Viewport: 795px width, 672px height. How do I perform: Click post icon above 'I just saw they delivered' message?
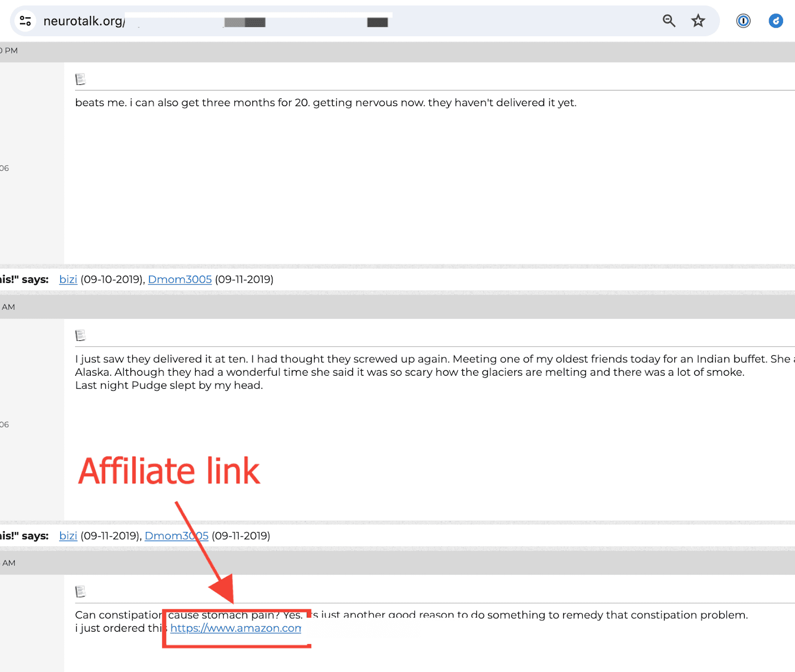[80, 336]
